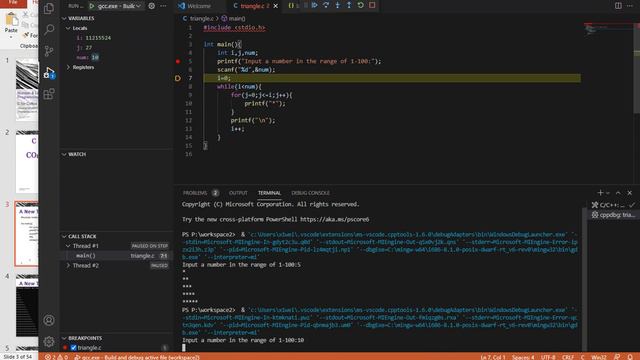Viewport: 640px width, 360px height.
Task: Click Step Into in debug toolbar
Action: point(338,5)
